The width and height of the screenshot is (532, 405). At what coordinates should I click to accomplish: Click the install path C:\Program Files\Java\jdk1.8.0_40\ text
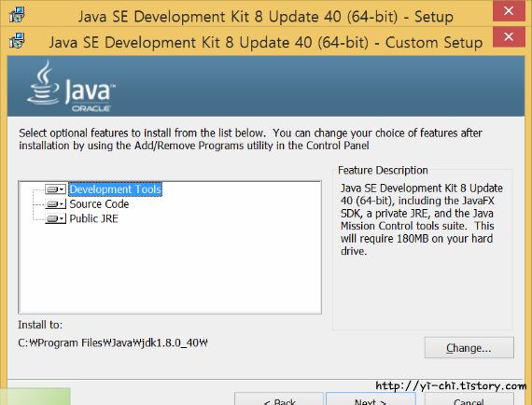coord(113,342)
